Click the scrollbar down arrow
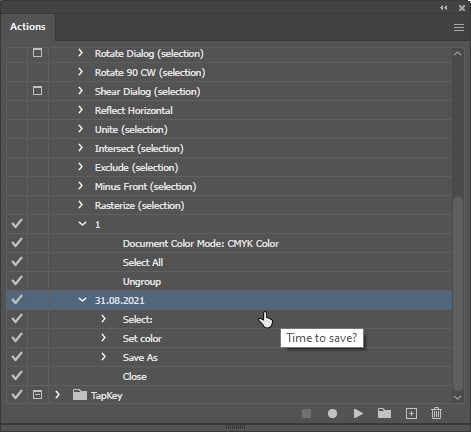The height and width of the screenshot is (432, 471). (457, 397)
